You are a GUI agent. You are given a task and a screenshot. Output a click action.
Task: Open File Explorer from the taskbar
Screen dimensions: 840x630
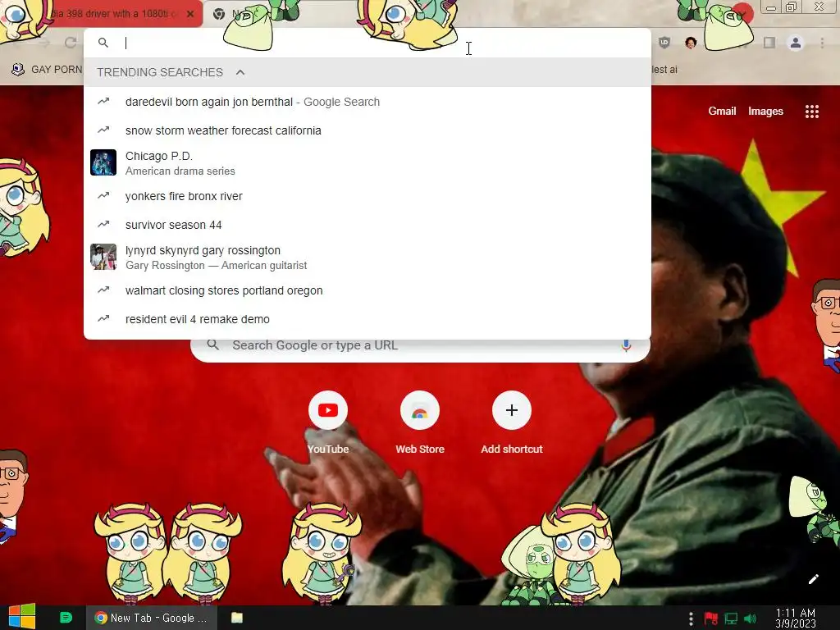coord(237,618)
